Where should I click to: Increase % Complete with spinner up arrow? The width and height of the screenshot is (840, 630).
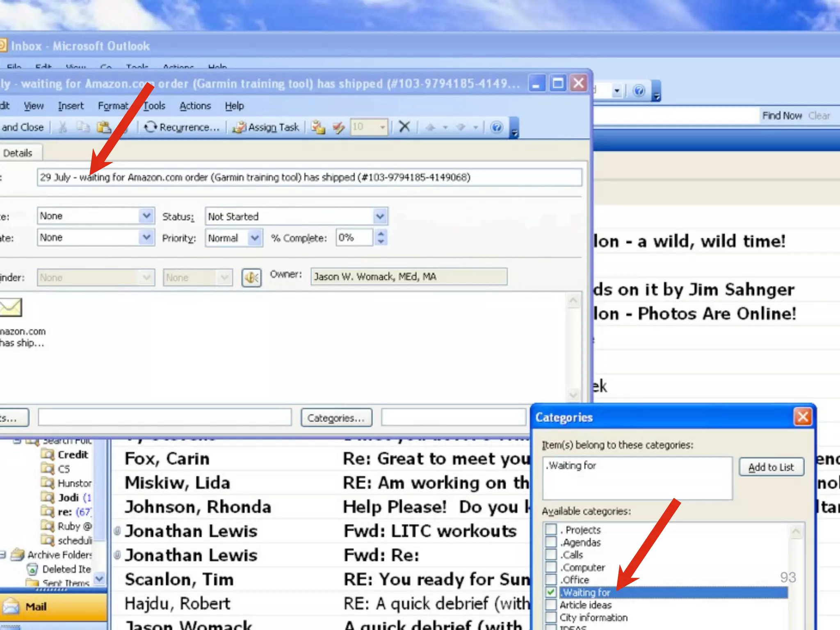pyautogui.click(x=381, y=234)
